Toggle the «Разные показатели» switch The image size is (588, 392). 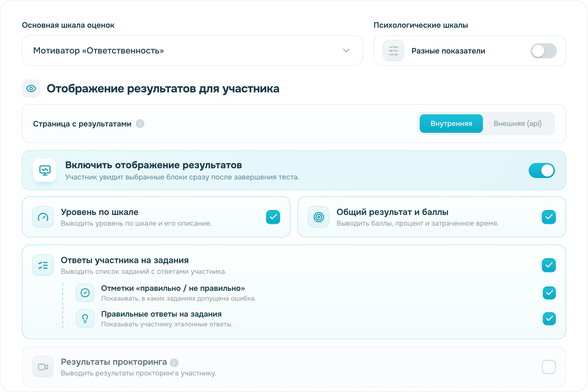543,51
